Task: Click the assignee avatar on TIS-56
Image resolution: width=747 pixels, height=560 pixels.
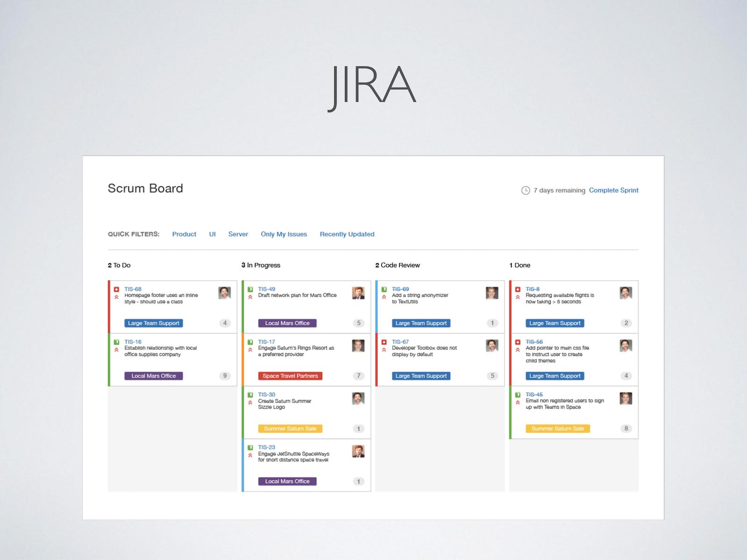Action: (x=626, y=346)
